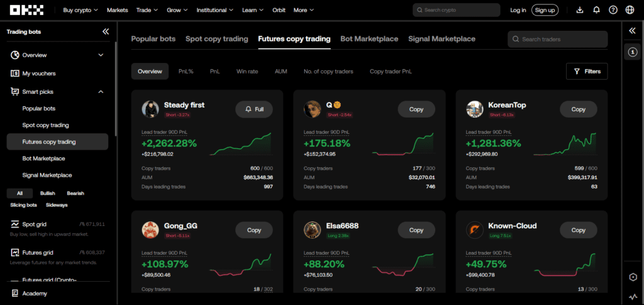Click the Academy book icon
Viewport: 644px width, 305px height.
[15, 294]
